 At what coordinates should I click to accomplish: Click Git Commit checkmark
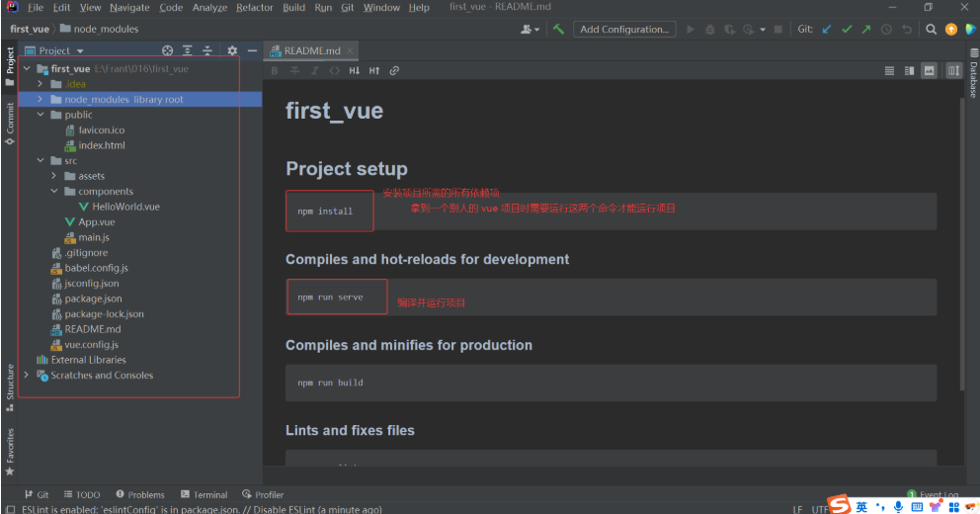847,30
